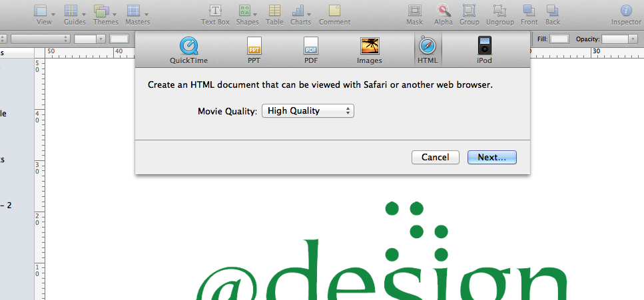Open the Inspector
The height and width of the screenshot is (300, 644).
(626, 15)
